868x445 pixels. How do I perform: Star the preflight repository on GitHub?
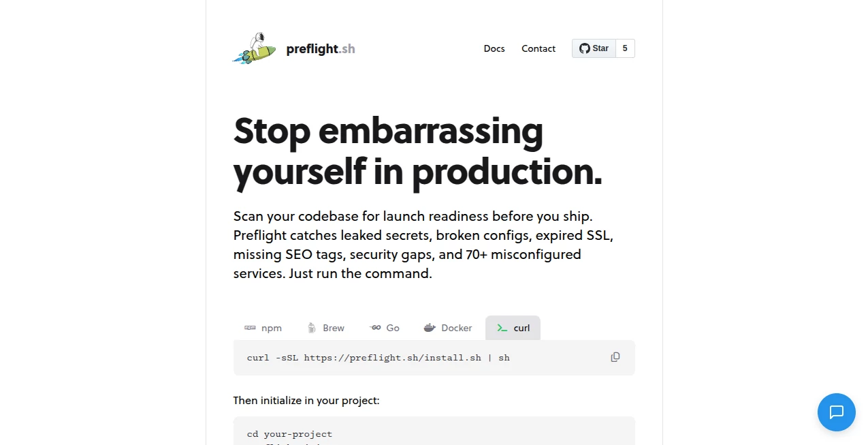pos(593,48)
